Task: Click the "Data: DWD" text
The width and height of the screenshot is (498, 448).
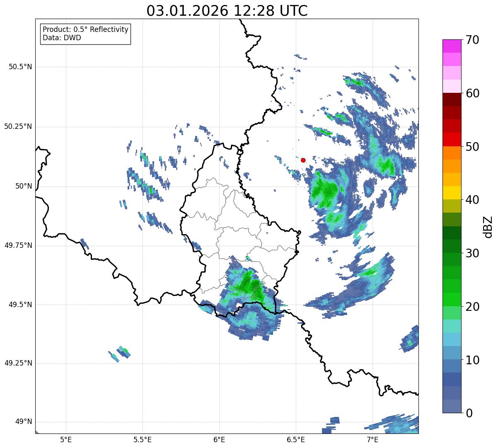Action: [62, 38]
